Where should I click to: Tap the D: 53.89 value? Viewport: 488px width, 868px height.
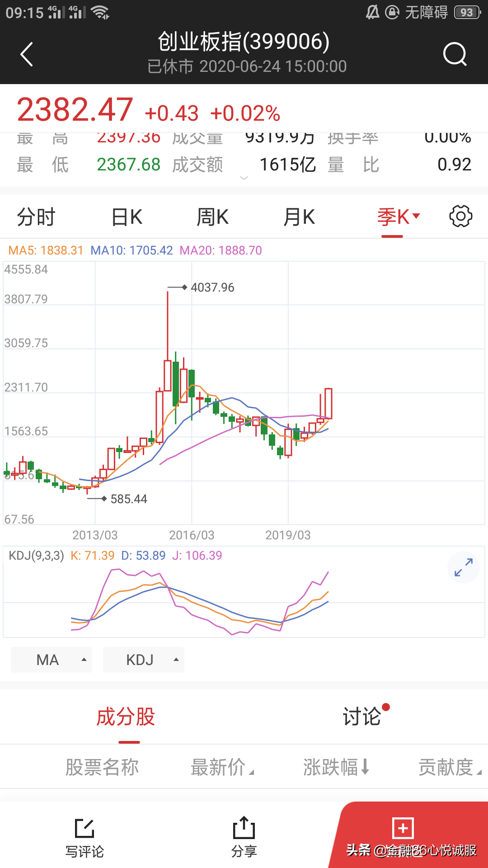[x=143, y=556]
